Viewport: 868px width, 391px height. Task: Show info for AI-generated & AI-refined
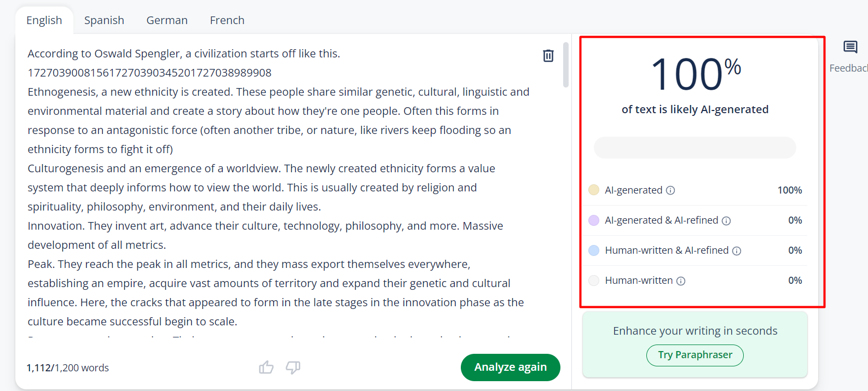[726, 221]
